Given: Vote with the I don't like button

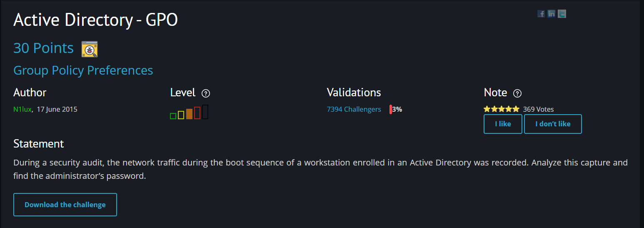Looking at the screenshot, I should click(553, 124).
